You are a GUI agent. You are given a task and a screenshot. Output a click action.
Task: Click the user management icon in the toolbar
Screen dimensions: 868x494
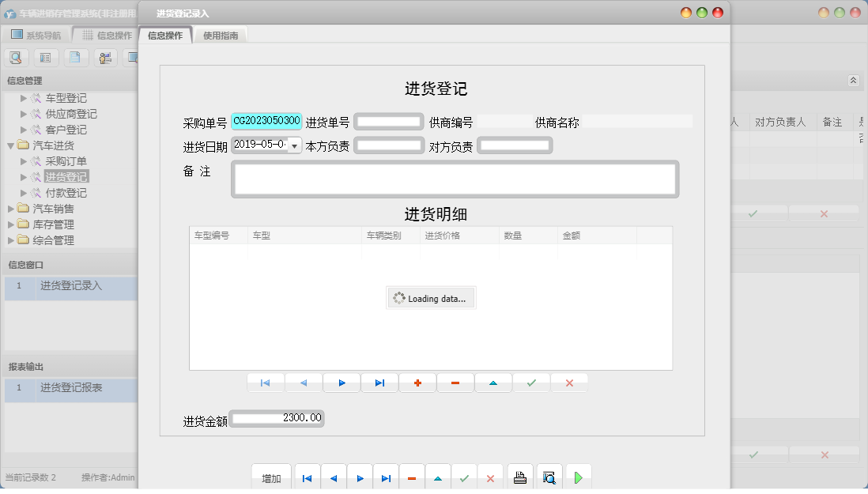coord(104,57)
